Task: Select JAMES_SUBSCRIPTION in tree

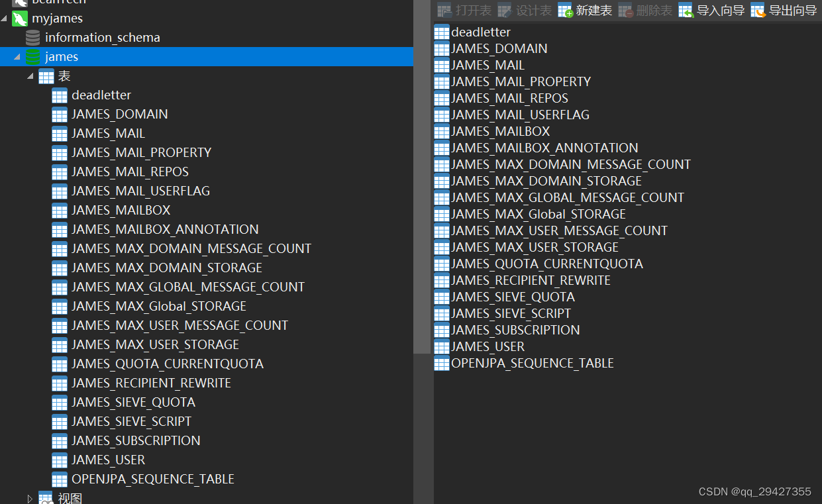Action: 136,441
